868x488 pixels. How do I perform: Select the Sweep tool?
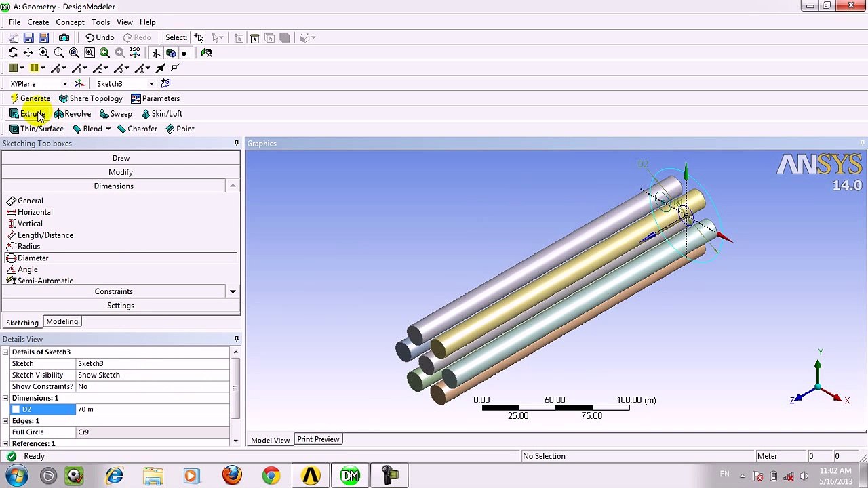pos(115,114)
